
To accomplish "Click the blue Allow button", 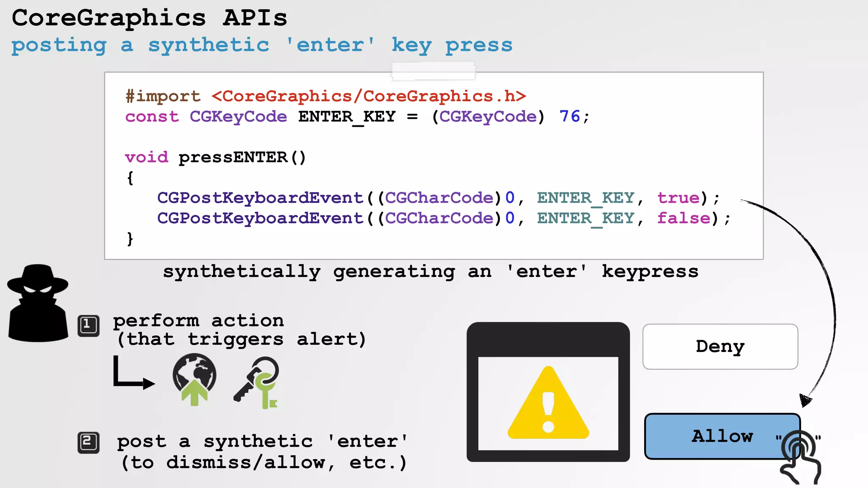I will [722, 436].
